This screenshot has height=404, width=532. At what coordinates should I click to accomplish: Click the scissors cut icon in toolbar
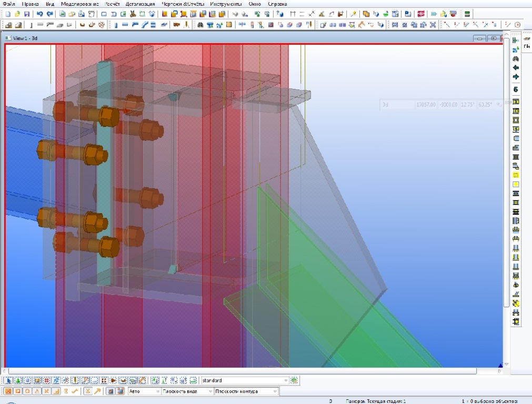pos(132,14)
